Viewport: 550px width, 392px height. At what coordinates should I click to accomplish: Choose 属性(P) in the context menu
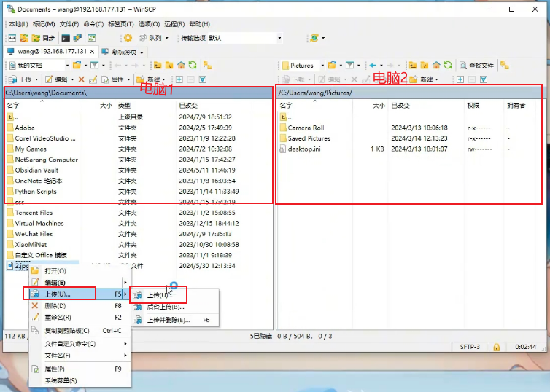coord(80,369)
